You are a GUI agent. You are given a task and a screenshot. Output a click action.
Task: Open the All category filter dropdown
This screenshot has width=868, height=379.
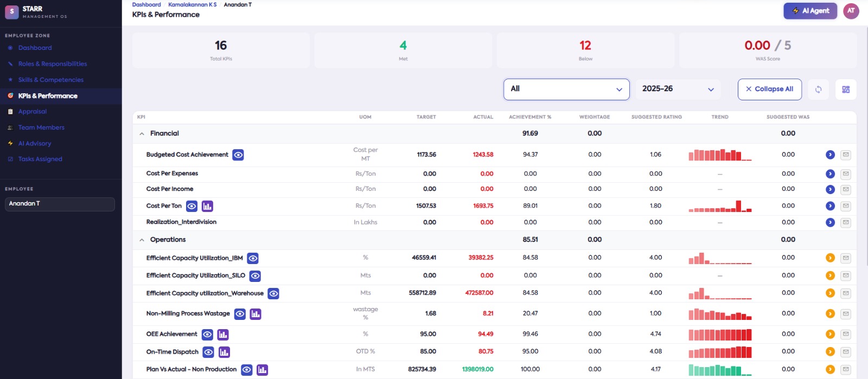pos(566,89)
